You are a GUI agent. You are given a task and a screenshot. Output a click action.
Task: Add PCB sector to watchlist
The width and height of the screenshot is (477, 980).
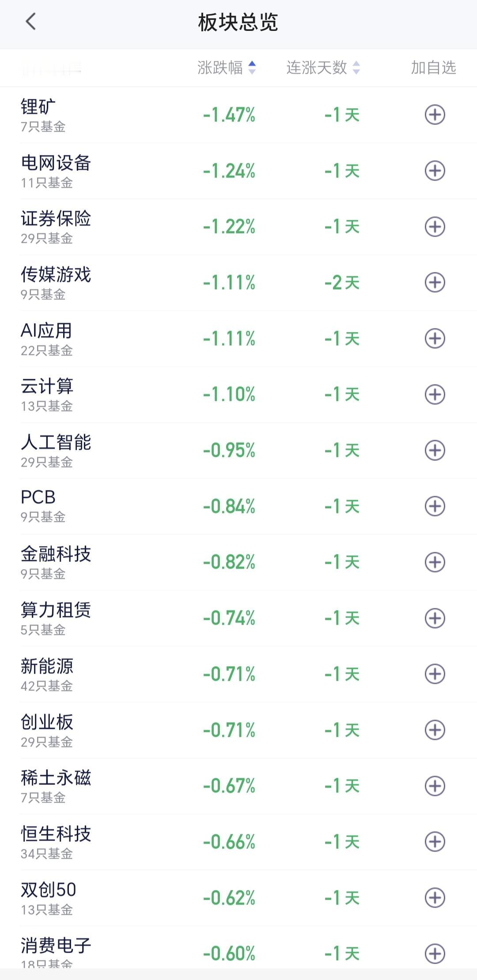coord(435,506)
